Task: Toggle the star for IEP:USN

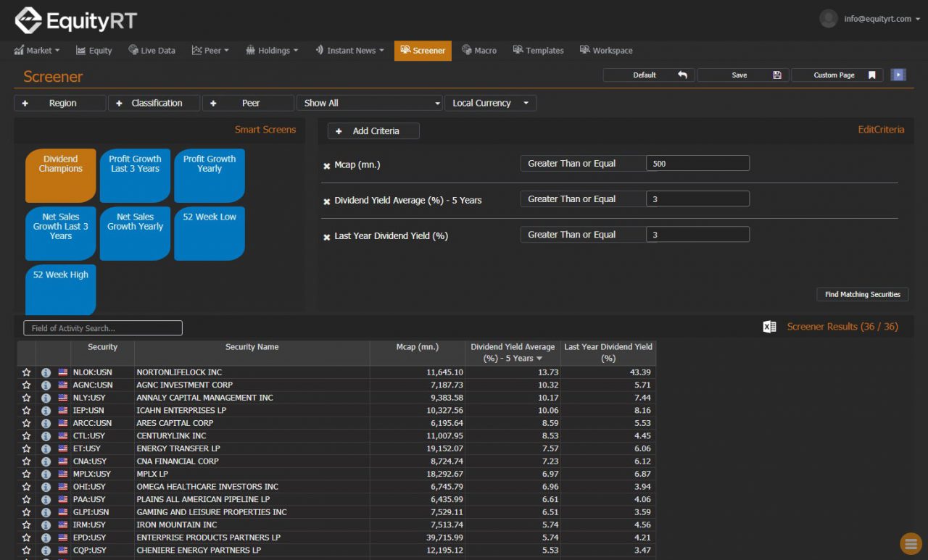Action: tap(27, 410)
